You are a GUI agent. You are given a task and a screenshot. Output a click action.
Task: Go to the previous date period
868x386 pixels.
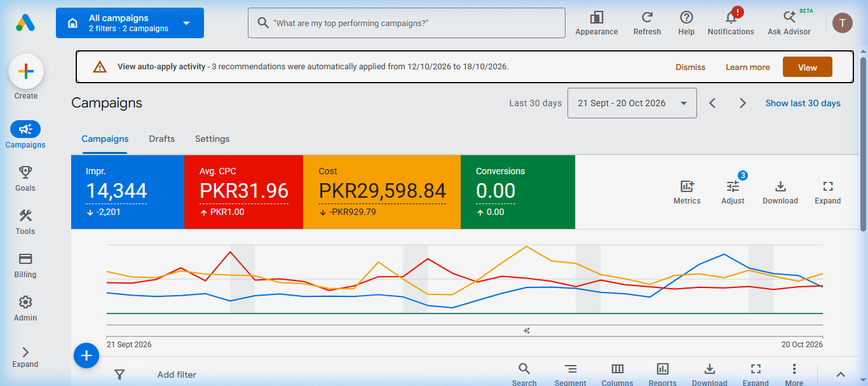click(712, 103)
